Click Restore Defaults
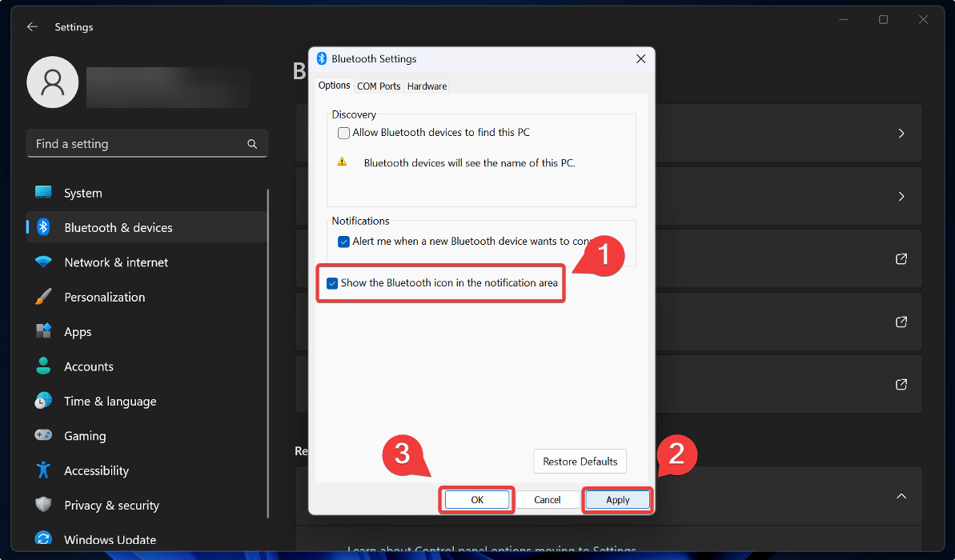 pyautogui.click(x=580, y=462)
